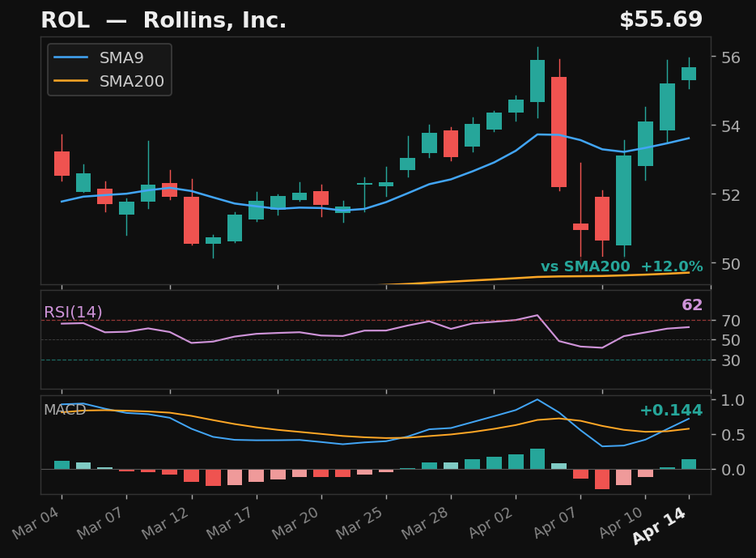The height and width of the screenshot is (558, 756).
Task: Click the MACD 0.0 axis label
Action: click(x=733, y=470)
